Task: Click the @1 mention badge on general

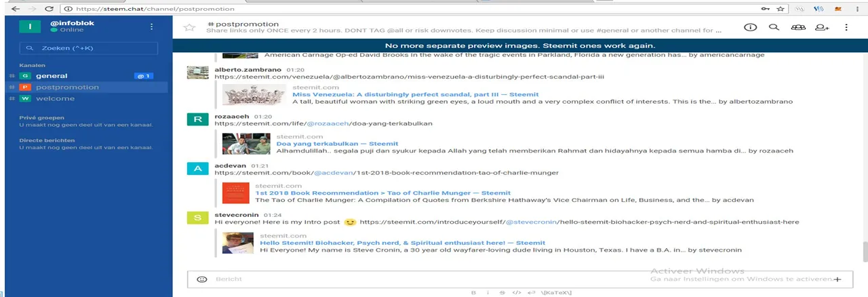Action: (x=144, y=76)
